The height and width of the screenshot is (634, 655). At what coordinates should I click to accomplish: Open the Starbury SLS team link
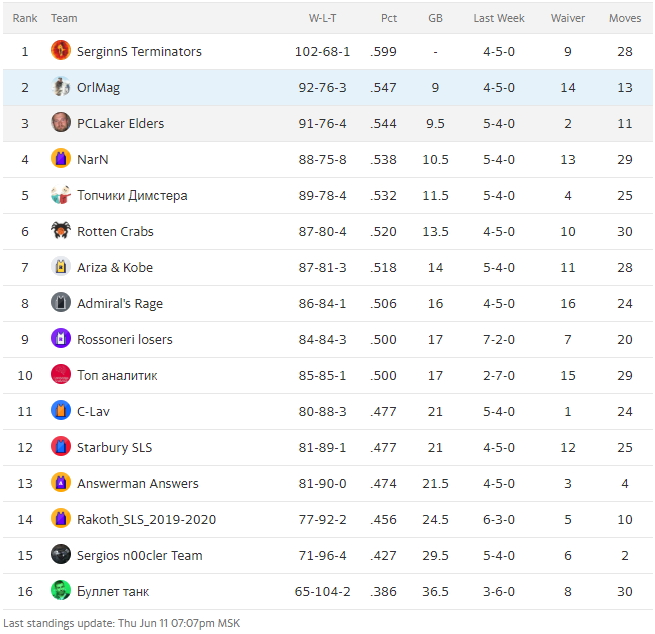(114, 447)
